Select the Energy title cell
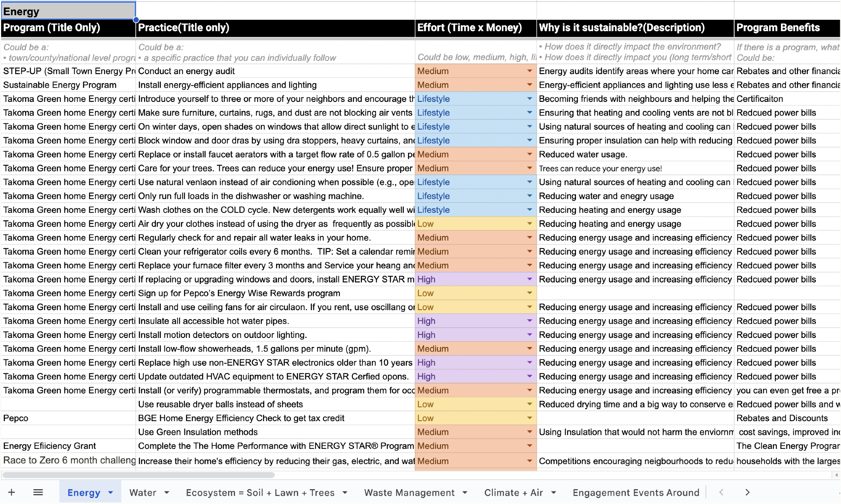This screenshot has height=504, width=841. (68, 11)
